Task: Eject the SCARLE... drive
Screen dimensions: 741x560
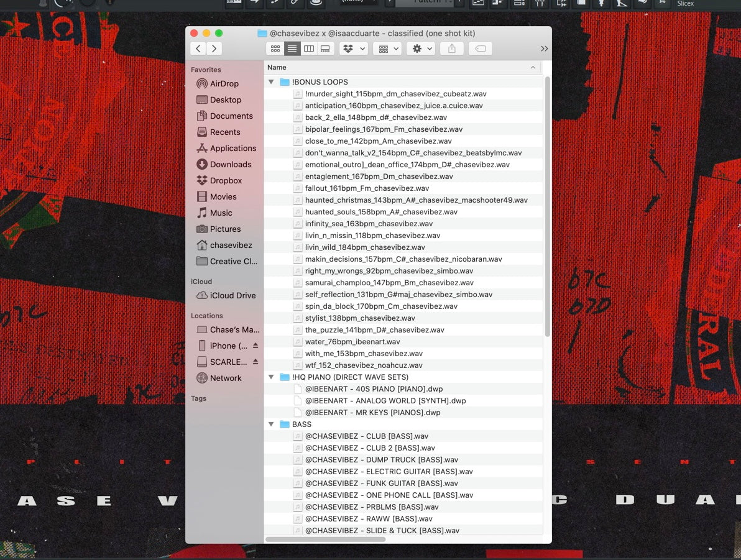Action: tap(255, 362)
